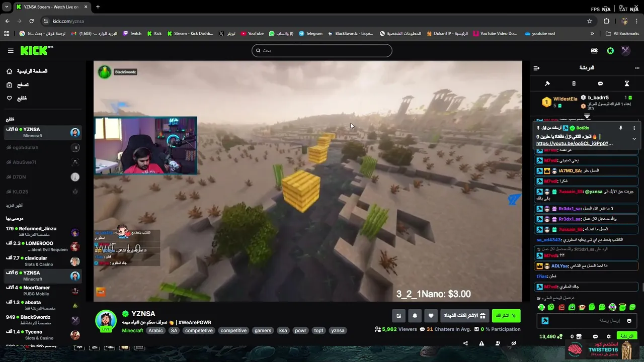
Task: Click the hourglass slow-mode icon in chat toolbar
Action: (627, 83)
